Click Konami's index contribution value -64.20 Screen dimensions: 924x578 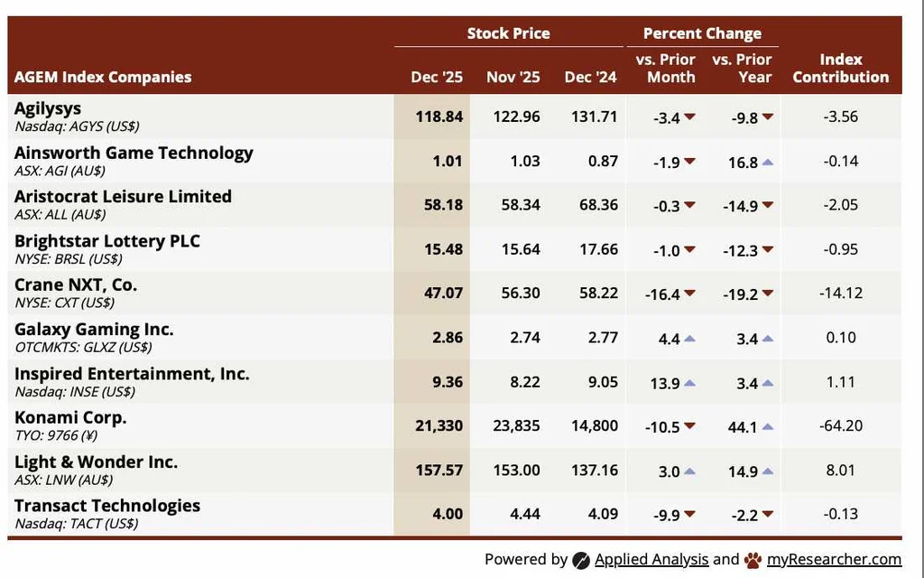pos(839,426)
